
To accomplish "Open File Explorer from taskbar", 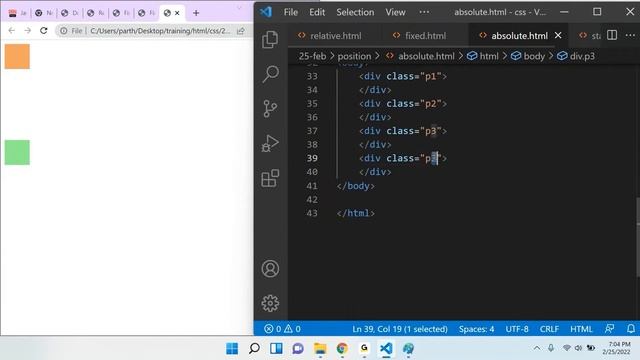I will point(320,348).
